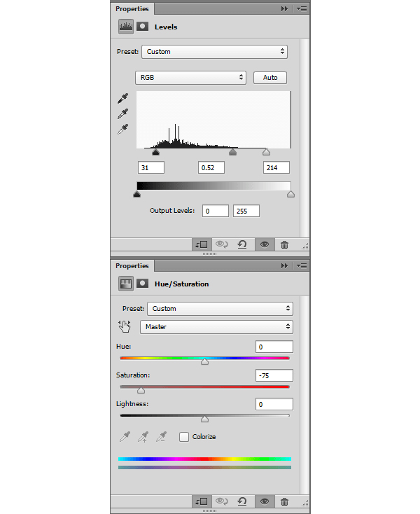Reset Levels adjustment to defaults
This screenshot has width=420, height=514.
pos(242,244)
